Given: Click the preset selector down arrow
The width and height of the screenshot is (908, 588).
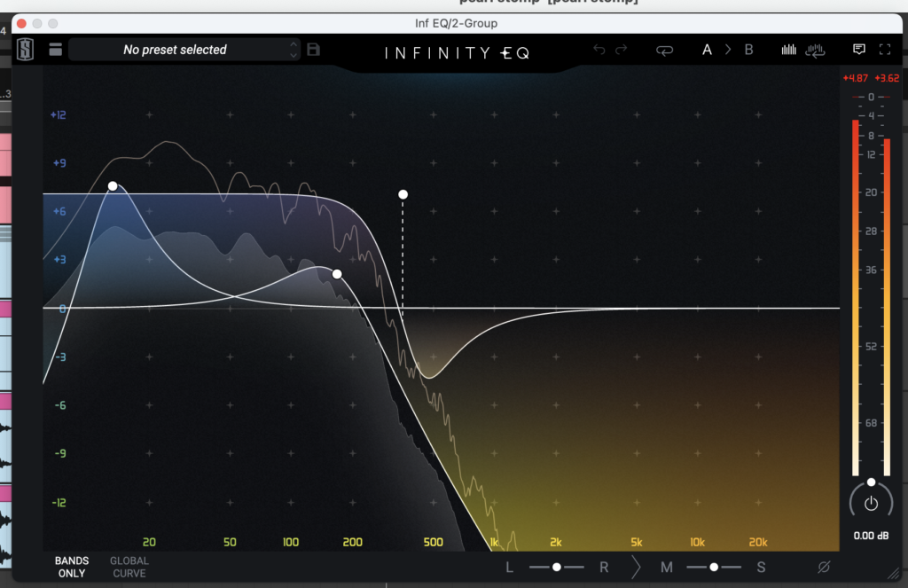Looking at the screenshot, I should click(294, 56).
